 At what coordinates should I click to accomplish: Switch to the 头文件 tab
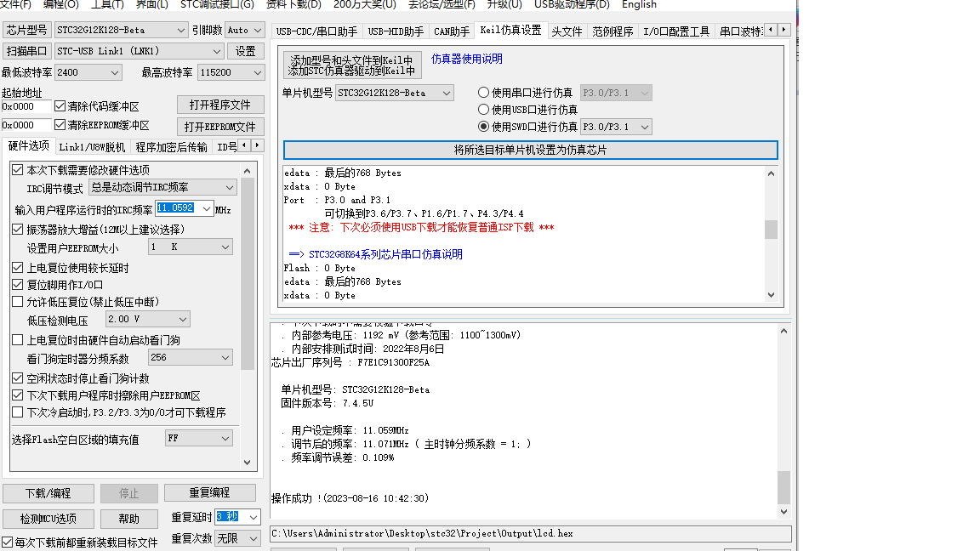tap(567, 31)
